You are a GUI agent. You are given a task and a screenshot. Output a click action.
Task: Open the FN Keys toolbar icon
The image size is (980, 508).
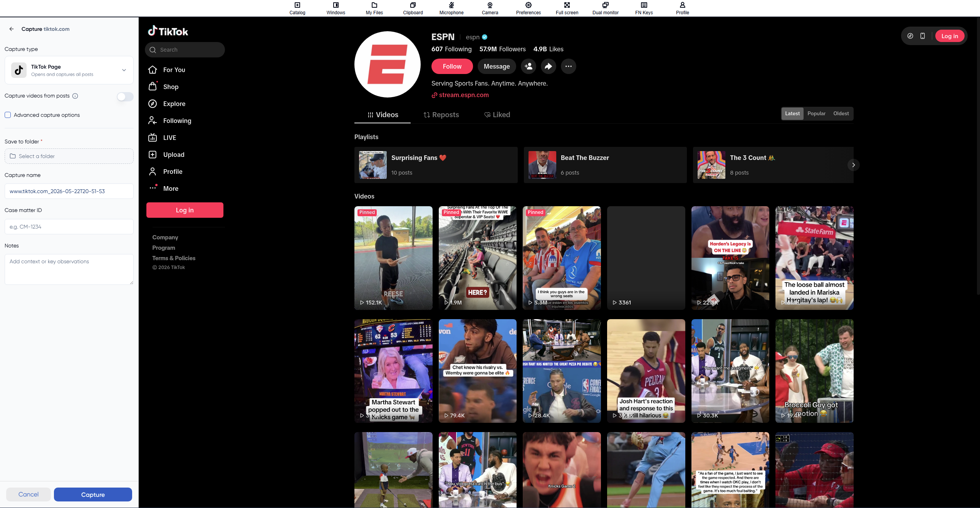pyautogui.click(x=644, y=8)
